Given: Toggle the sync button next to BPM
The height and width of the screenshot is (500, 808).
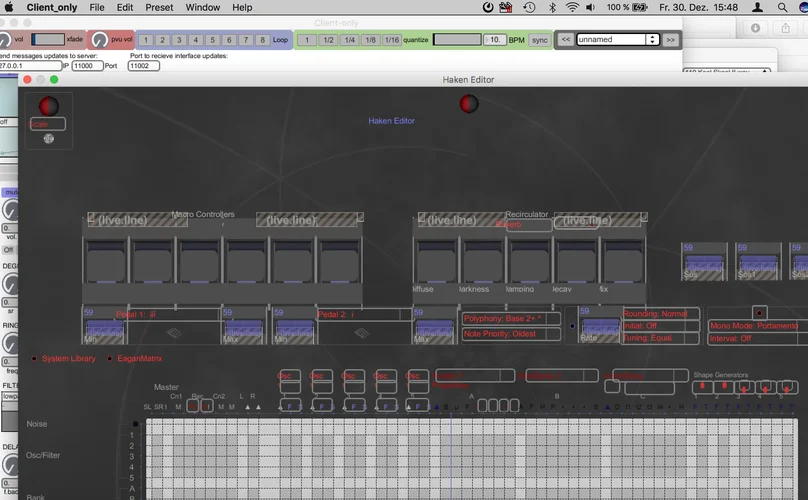Looking at the screenshot, I should 539,40.
